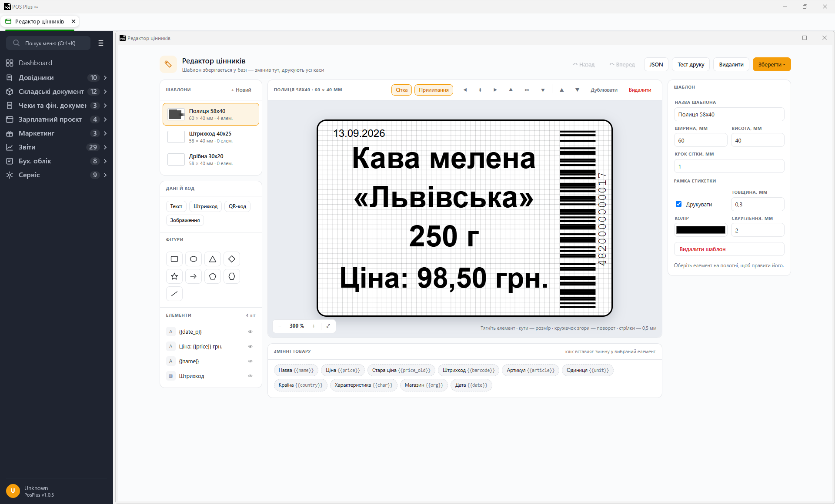Viewport: 835px width, 504px height.
Task: Toggle visibility of {{date_p}} element
Action: [x=250, y=332]
